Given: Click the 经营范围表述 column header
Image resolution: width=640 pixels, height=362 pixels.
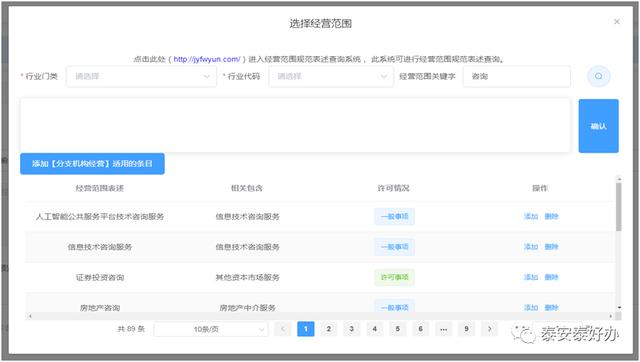Looking at the screenshot, I should coord(100,188).
